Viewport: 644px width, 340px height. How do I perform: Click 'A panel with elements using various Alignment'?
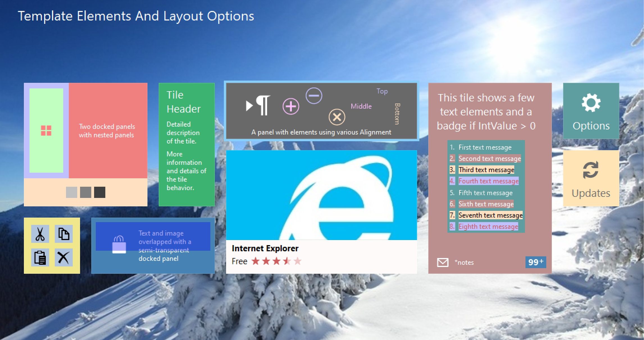321,132
